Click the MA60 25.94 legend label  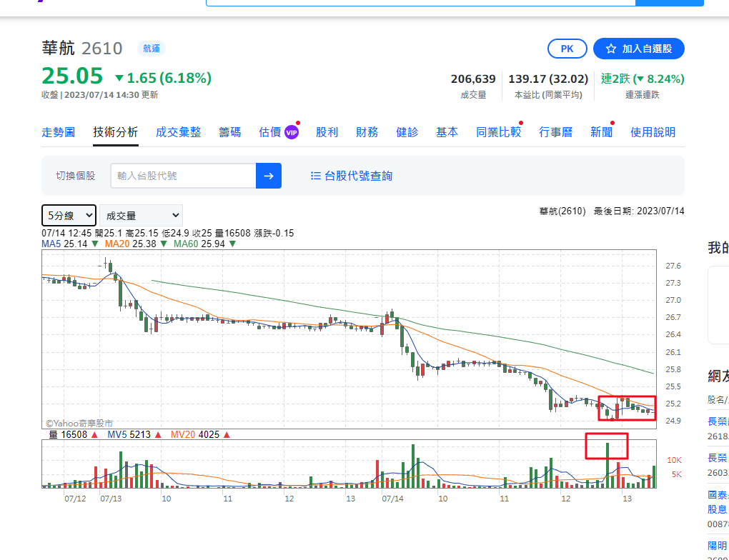tap(204, 244)
